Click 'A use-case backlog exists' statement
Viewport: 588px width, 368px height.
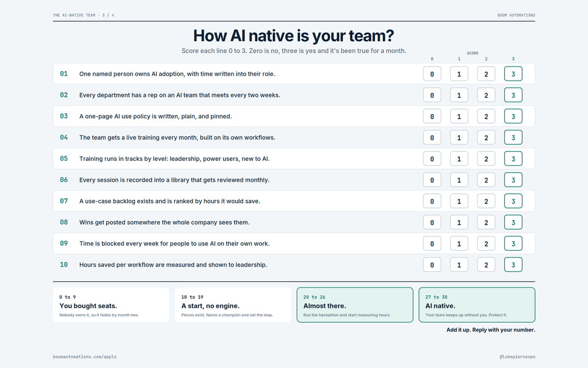[170, 201]
